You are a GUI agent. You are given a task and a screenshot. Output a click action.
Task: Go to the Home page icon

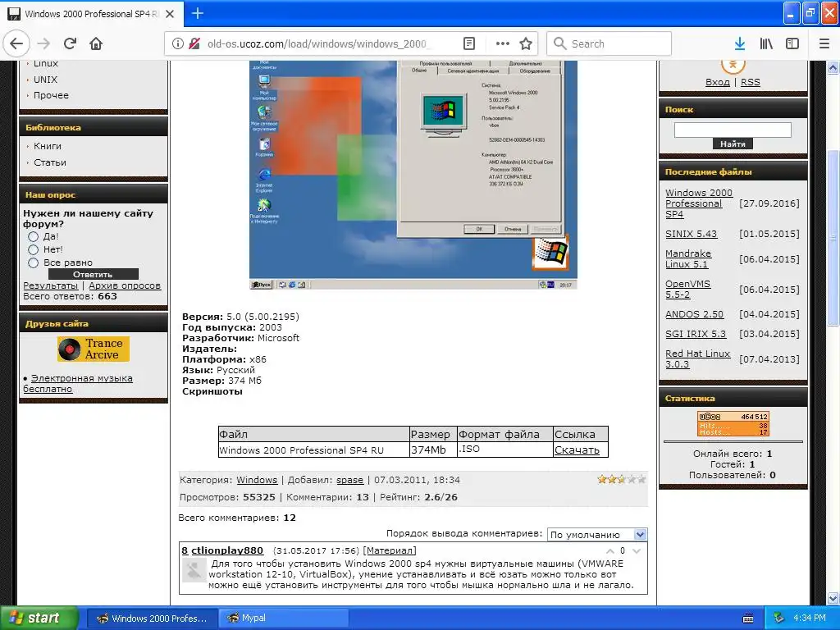click(96, 43)
